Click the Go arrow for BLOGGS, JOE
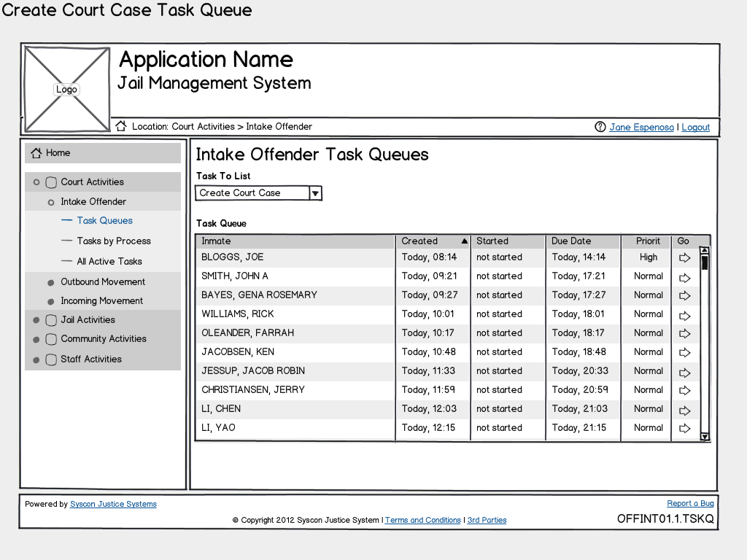The width and height of the screenshot is (747, 560). pyautogui.click(x=684, y=257)
